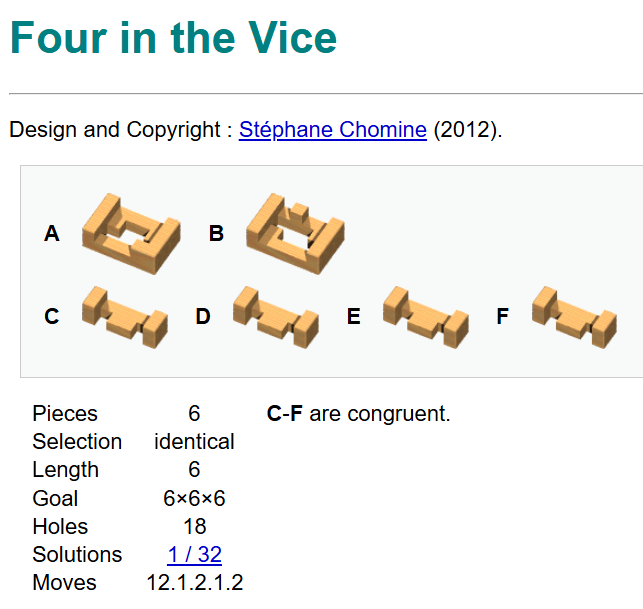Image resolution: width=643 pixels, height=609 pixels.
Task: Click the piece B puzzle image
Action: pyautogui.click(x=294, y=234)
